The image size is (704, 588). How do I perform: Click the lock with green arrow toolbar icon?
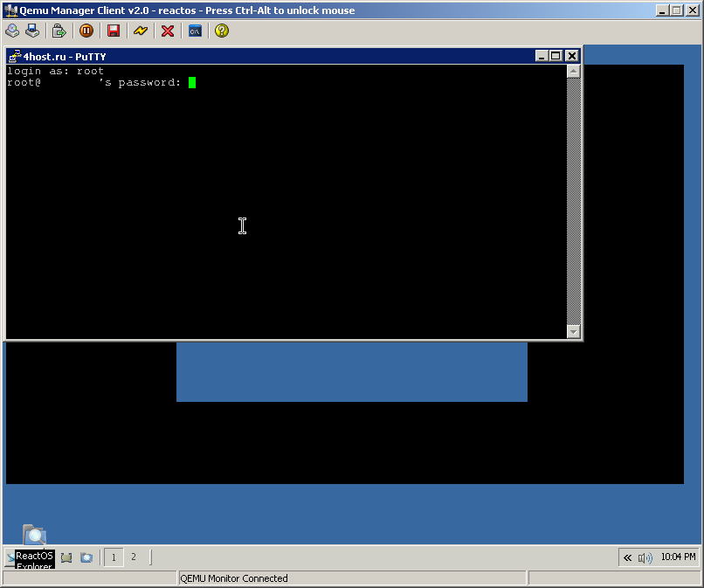pyautogui.click(x=59, y=31)
